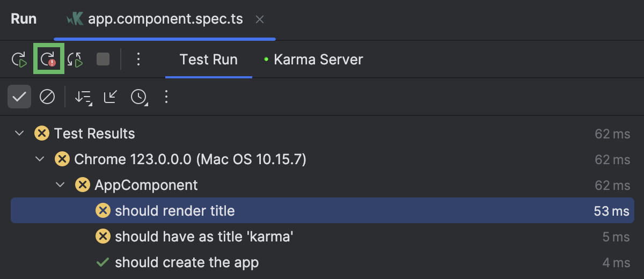
Task: Switch to the Karma Server tab
Action: (x=313, y=60)
